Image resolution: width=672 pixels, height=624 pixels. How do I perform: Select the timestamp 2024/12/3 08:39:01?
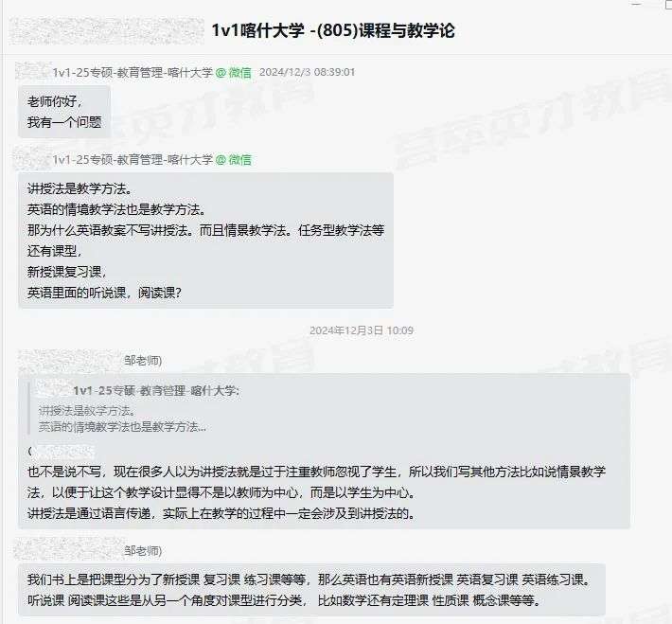point(307,72)
